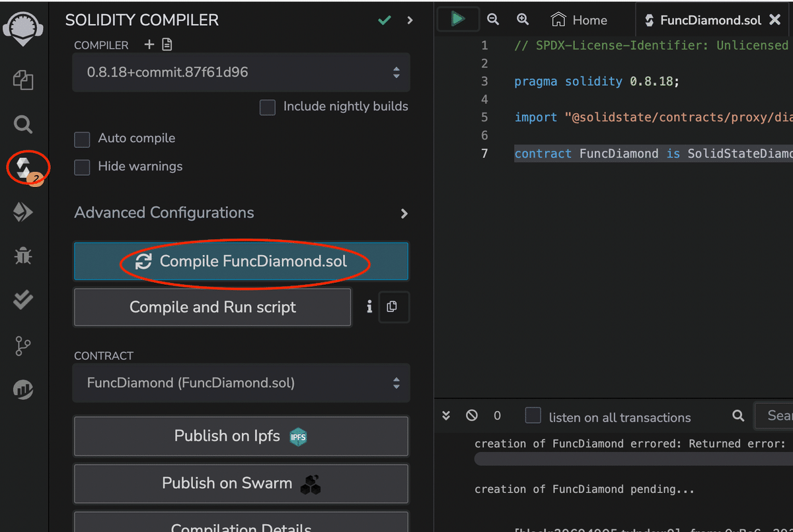Screen dimensions: 793x532
Task: Open the analysis chart icon in the sidebar
Action: click(x=24, y=389)
